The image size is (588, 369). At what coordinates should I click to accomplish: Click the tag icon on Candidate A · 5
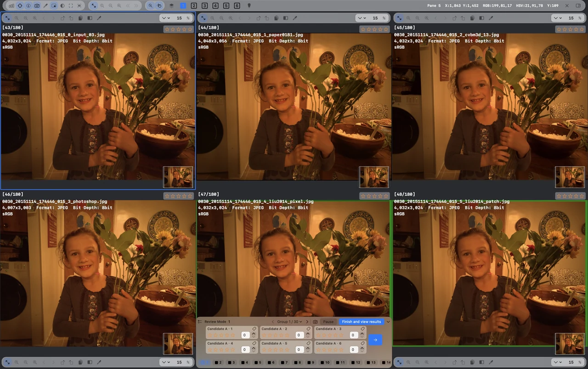coord(309,343)
